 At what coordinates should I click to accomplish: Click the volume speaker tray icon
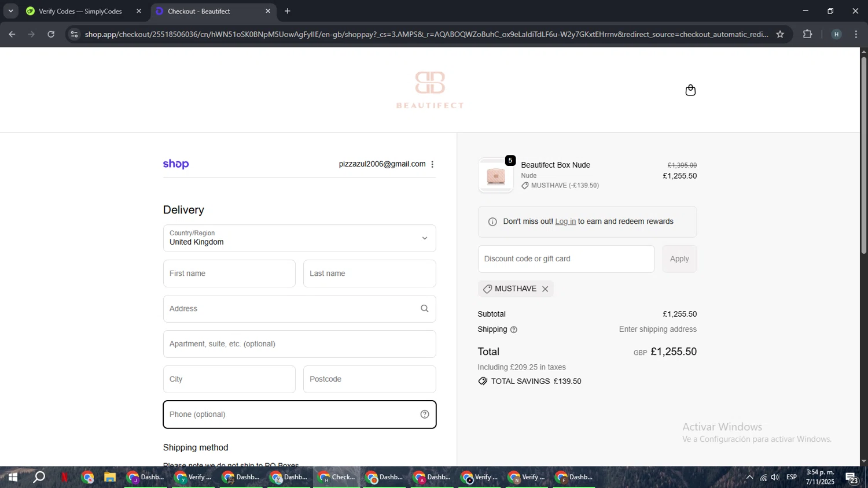(x=775, y=477)
